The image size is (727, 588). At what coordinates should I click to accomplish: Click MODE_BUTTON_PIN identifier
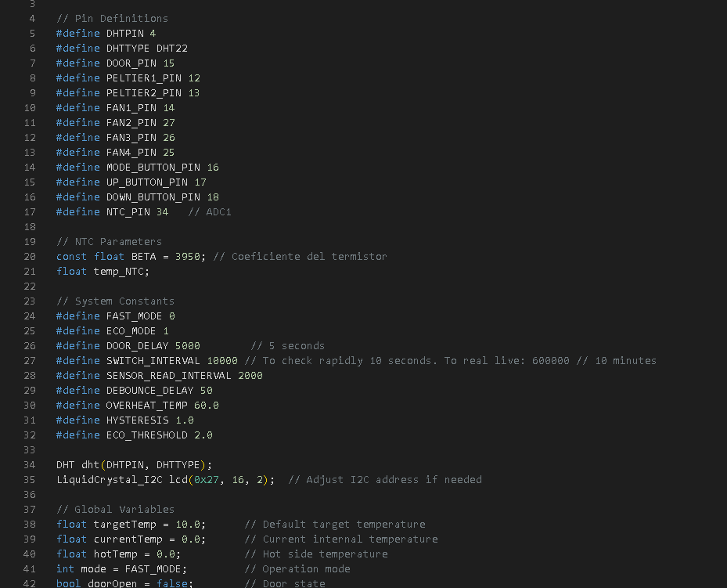(x=153, y=167)
